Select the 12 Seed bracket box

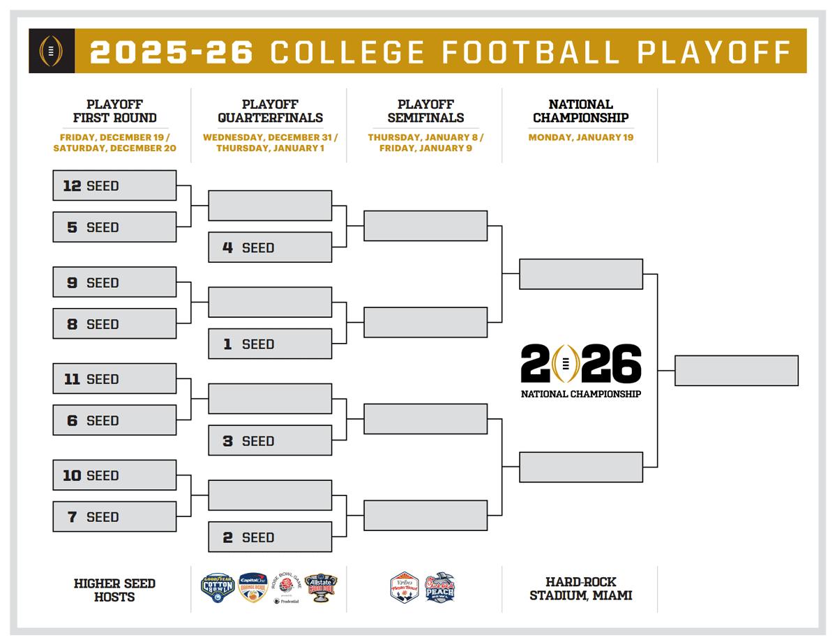pyautogui.click(x=114, y=185)
